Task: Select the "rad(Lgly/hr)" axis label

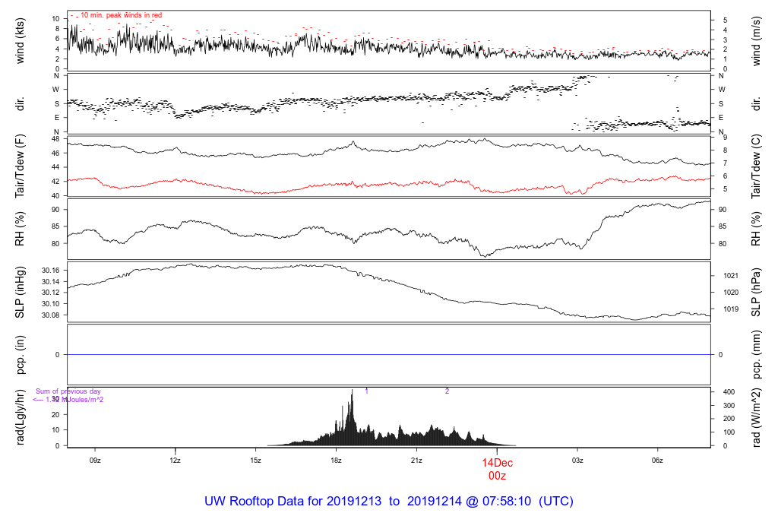Action: point(20,417)
